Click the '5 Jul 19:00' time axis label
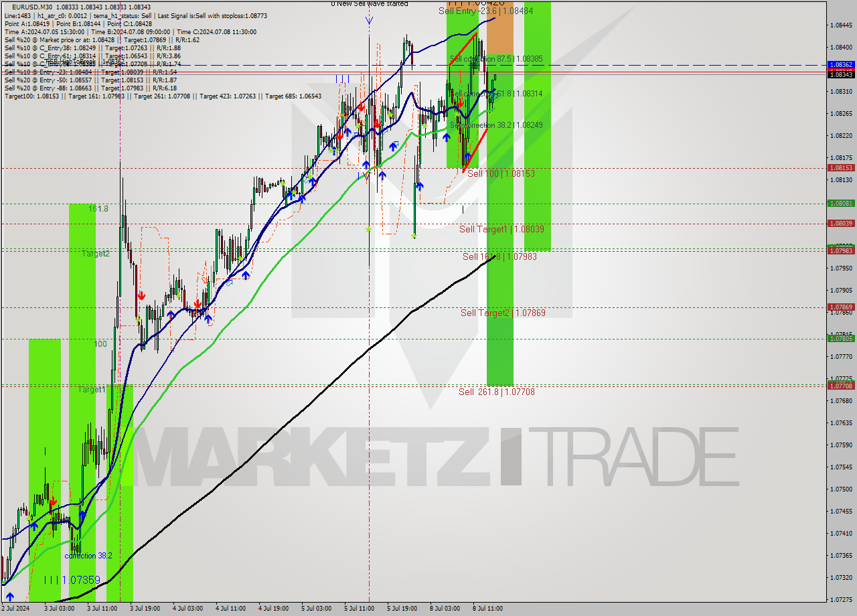 402,609
